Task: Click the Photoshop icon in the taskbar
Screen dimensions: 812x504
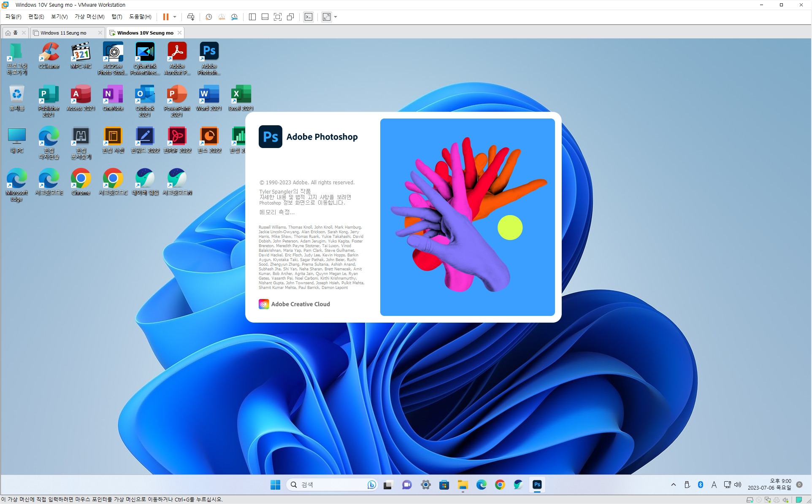Action: tap(537, 485)
